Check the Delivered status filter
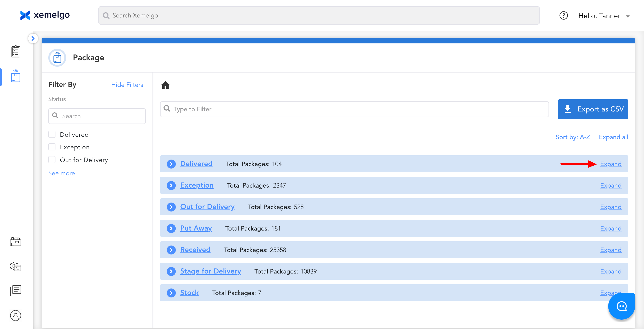The width and height of the screenshot is (644, 329). click(52, 134)
